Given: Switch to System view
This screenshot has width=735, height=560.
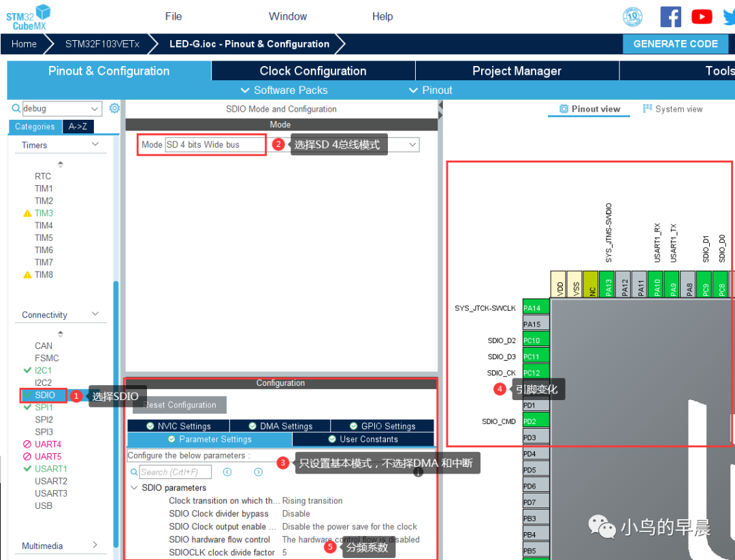Looking at the screenshot, I should point(672,109).
